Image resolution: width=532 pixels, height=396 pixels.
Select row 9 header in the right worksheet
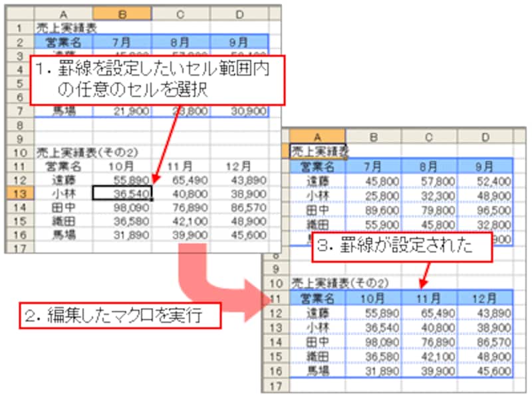(276, 269)
